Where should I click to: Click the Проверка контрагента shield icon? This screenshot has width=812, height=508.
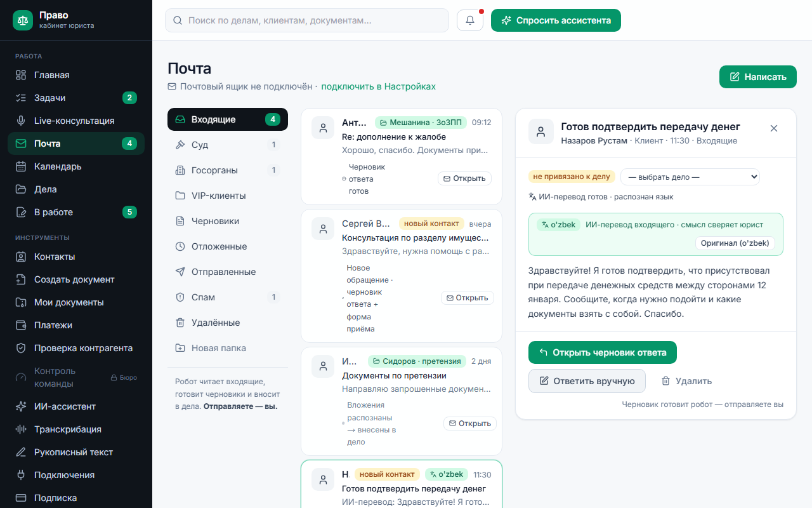[x=21, y=348]
